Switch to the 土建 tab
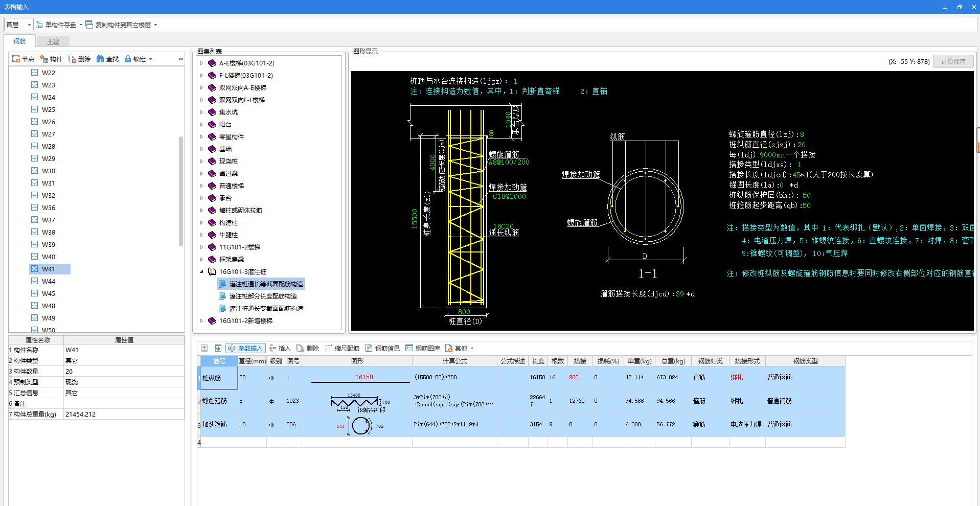The width and height of the screenshot is (980, 506). pos(53,41)
